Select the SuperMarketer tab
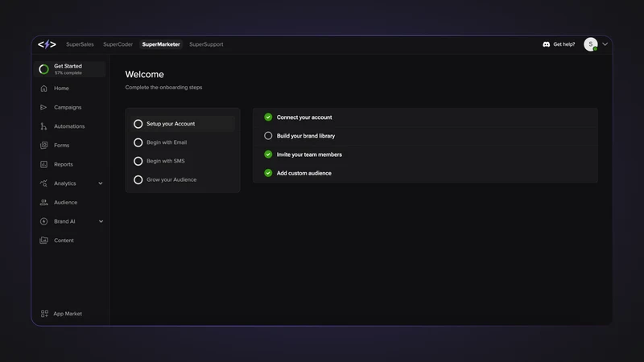This screenshot has height=362, width=644. pos(161,44)
